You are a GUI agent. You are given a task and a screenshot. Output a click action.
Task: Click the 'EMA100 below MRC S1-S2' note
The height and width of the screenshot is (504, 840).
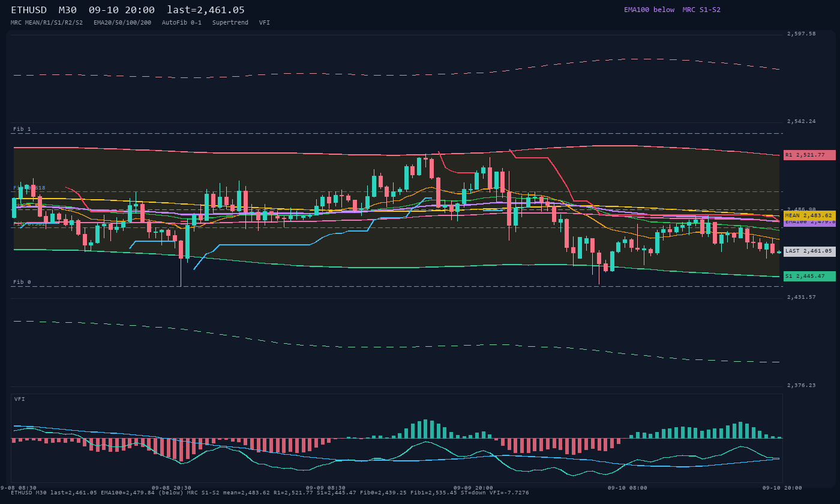(672, 10)
